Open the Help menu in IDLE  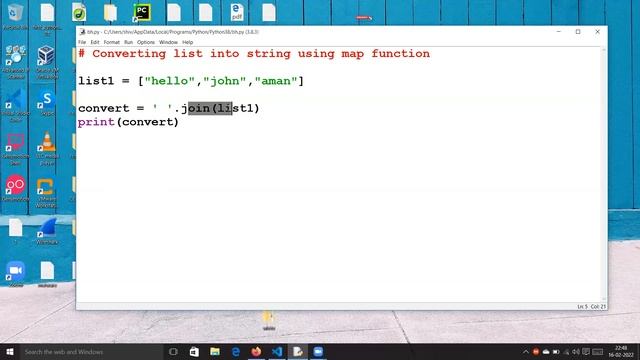click(187, 42)
